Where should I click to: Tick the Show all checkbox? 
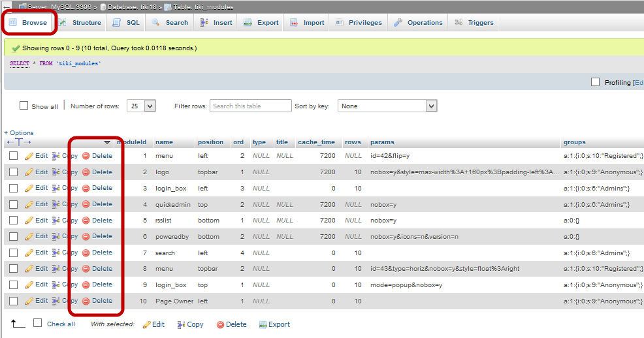pos(24,106)
